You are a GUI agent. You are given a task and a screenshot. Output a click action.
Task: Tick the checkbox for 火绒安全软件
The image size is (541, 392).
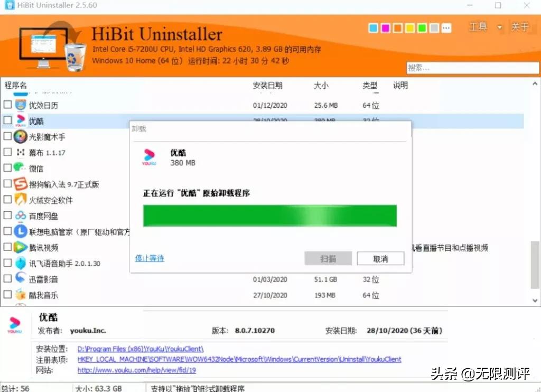pos(7,199)
